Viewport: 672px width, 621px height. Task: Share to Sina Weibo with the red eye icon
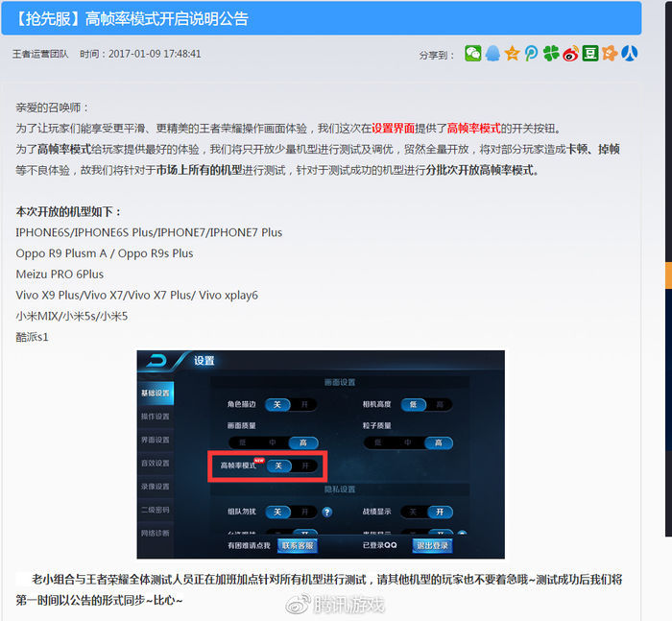[570, 54]
